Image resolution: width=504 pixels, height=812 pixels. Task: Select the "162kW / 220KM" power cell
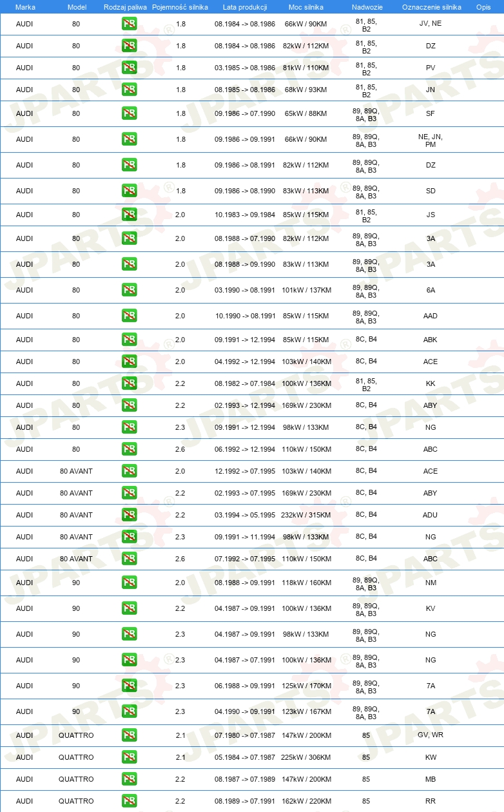[x=305, y=801]
